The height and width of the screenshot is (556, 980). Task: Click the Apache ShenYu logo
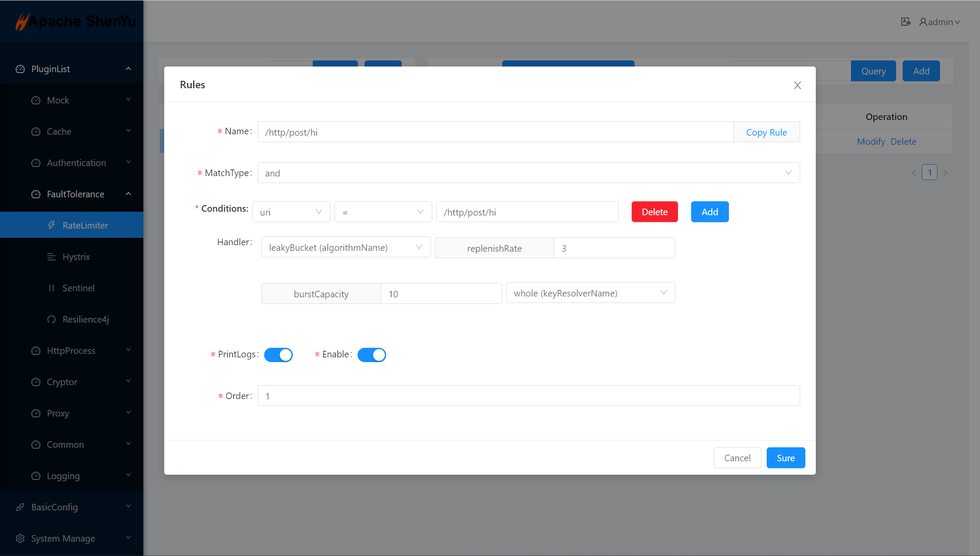coord(76,21)
